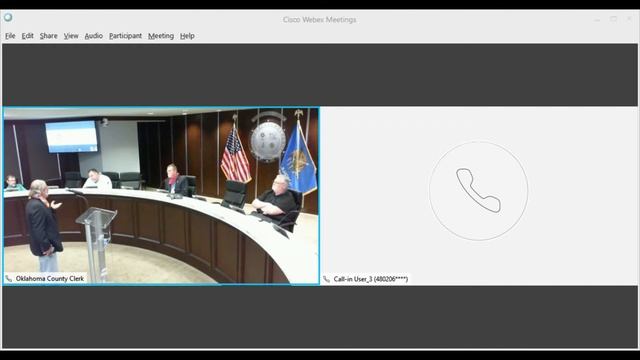640x360 pixels.
Task: Open the Edit menu
Action: point(27,36)
